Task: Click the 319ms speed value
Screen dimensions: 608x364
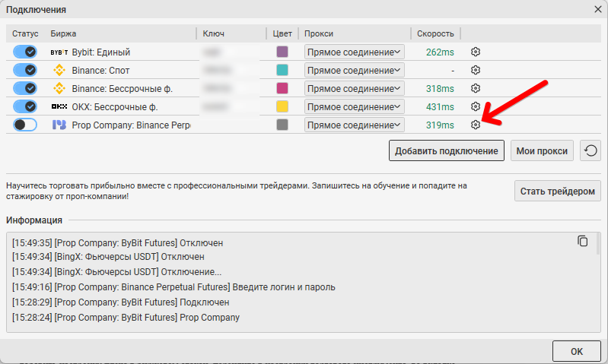Action: (440, 125)
